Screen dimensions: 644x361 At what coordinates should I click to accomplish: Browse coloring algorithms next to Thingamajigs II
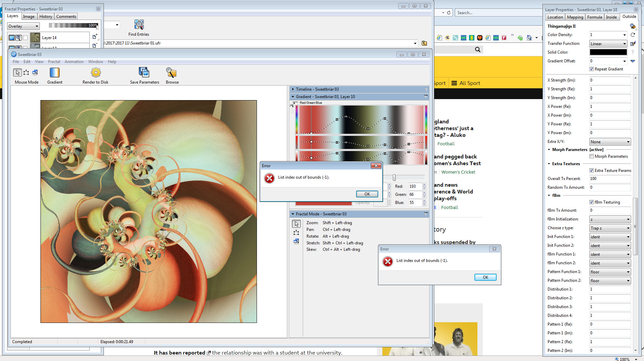click(633, 26)
